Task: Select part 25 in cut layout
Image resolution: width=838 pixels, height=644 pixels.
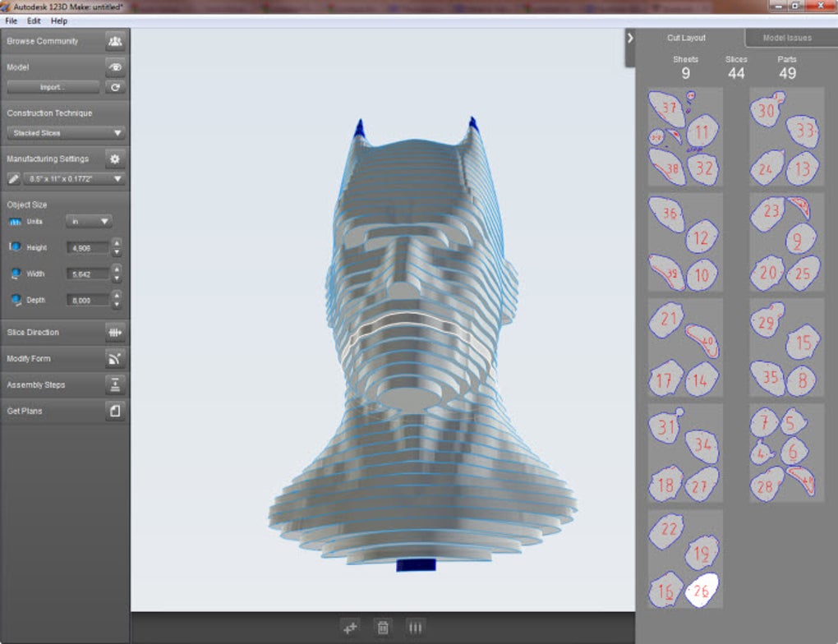Action: pyautogui.click(x=803, y=273)
